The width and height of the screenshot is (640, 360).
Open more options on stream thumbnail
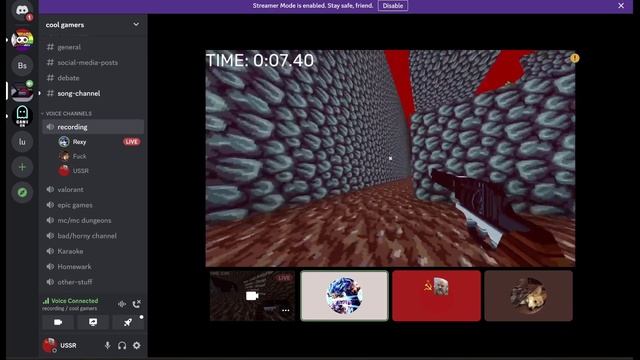(x=286, y=311)
